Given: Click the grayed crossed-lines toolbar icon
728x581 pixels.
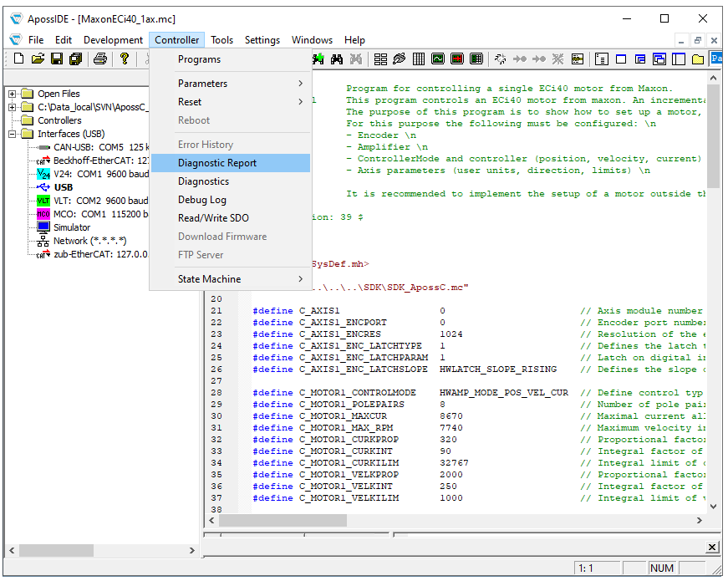Looking at the screenshot, I should (558, 59).
